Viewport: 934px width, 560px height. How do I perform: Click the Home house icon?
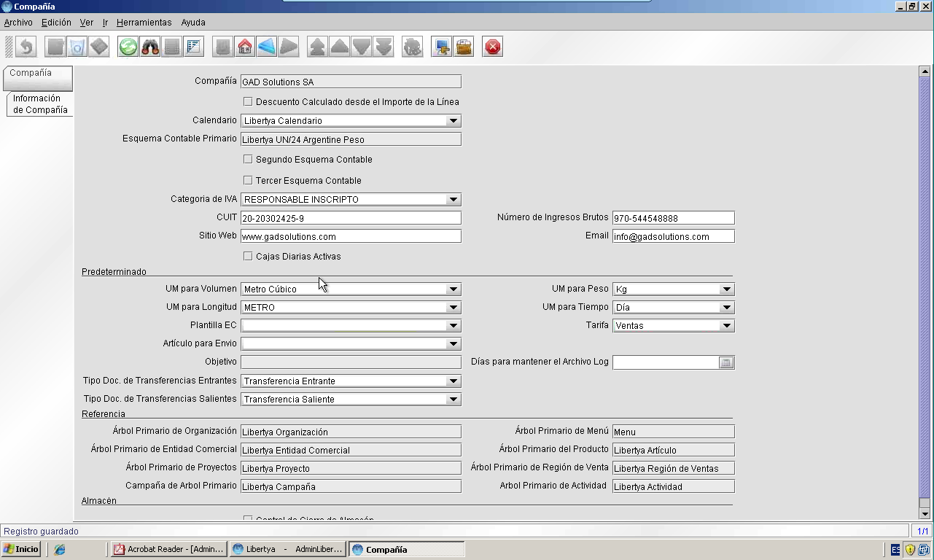coord(245,47)
